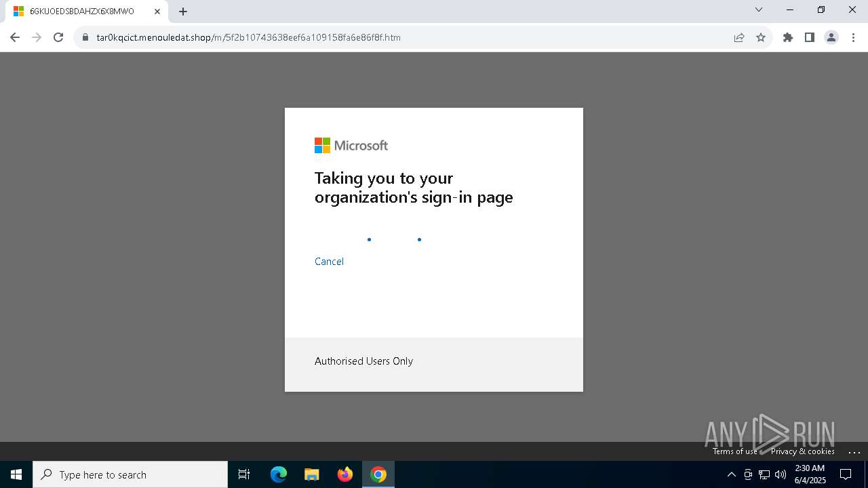Click the taskbar search box

(x=130, y=474)
